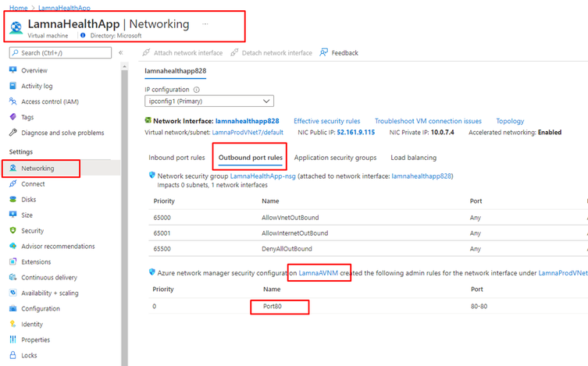Click the Networking sidebar icon
588x366 pixels.
point(12,169)
